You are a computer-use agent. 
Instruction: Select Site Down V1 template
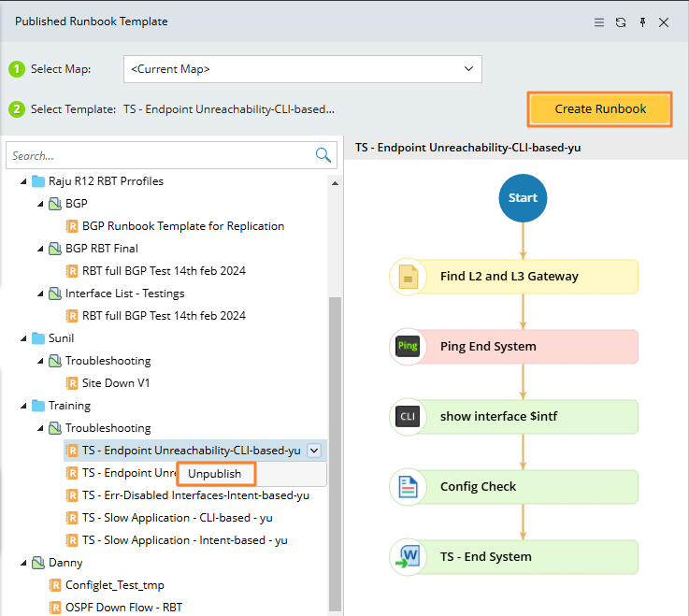[116, 383]
